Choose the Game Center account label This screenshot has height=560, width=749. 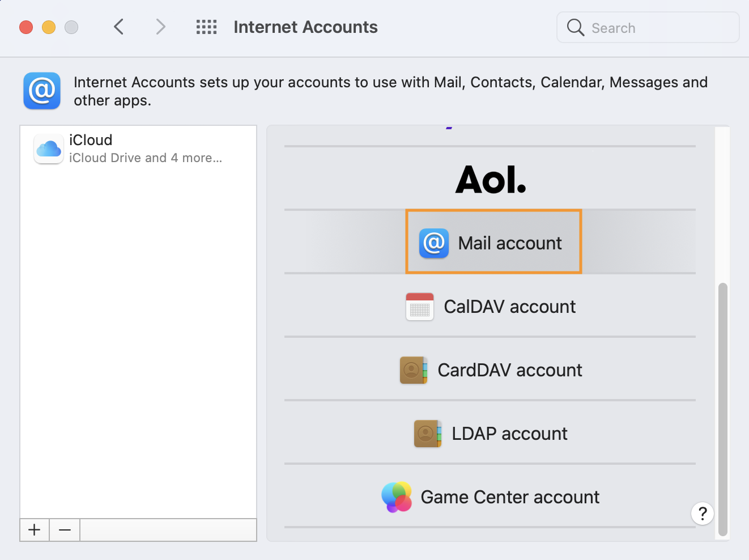point(509,497)
